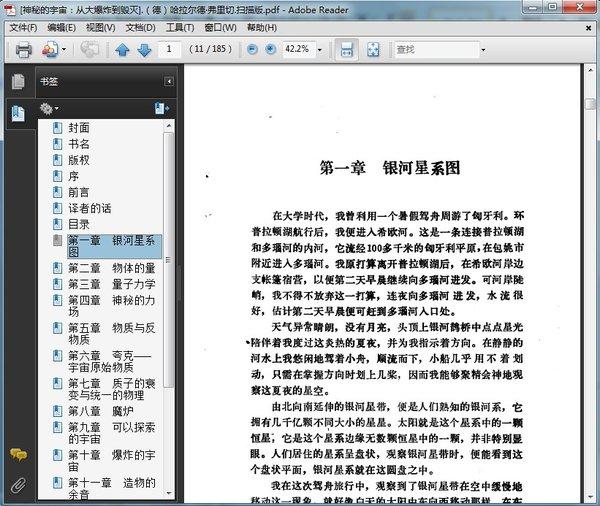The height and width of the screenshot is (506, 600).
Task: Toggle fit one full page view
Action: pyautogui.click(x=373, y=50)
